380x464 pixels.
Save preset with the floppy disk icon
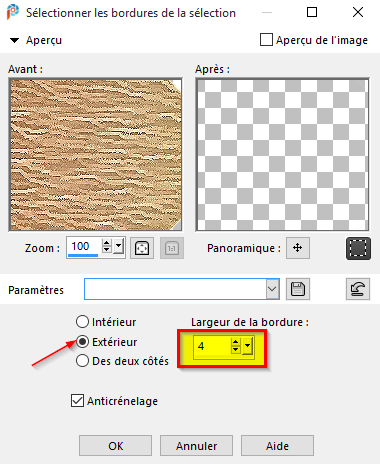pos(298,289)
